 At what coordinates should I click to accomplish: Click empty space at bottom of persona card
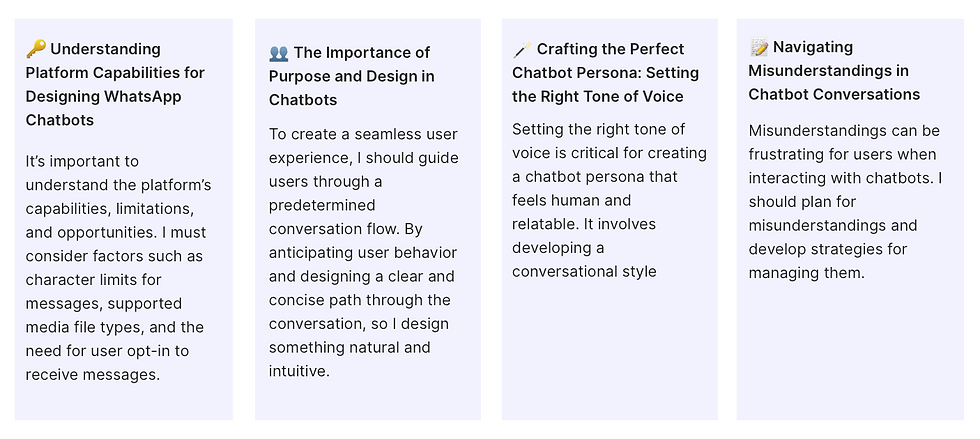coord(609,360)
